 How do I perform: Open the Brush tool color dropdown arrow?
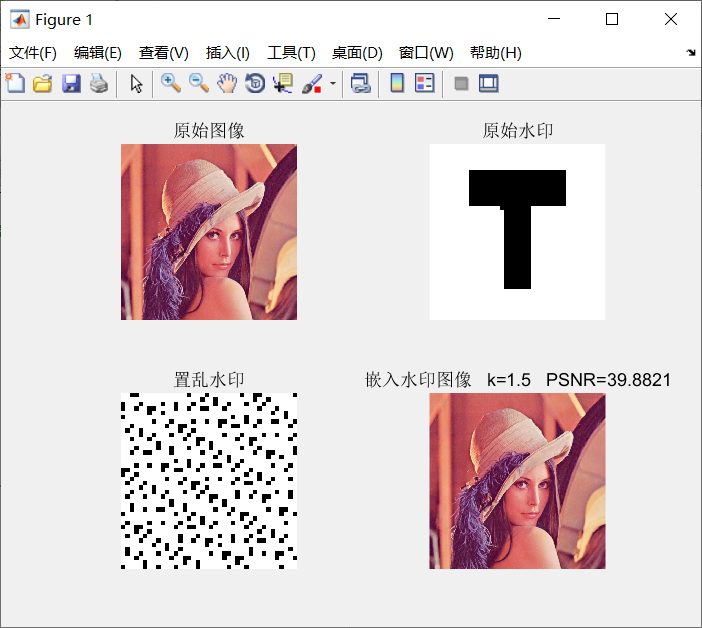(333, 83)
